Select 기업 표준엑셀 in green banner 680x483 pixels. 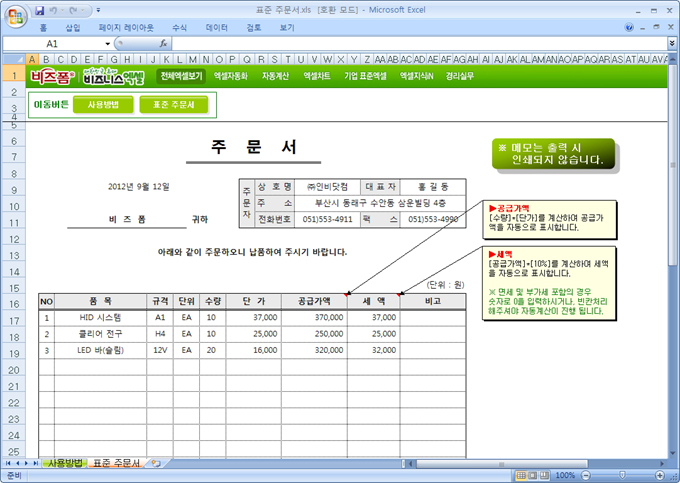click(365, 76)
